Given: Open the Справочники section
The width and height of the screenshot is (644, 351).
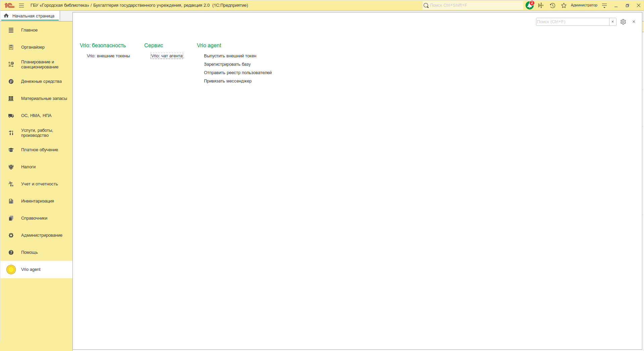Looking at the screenshot, I should (36, 218).
